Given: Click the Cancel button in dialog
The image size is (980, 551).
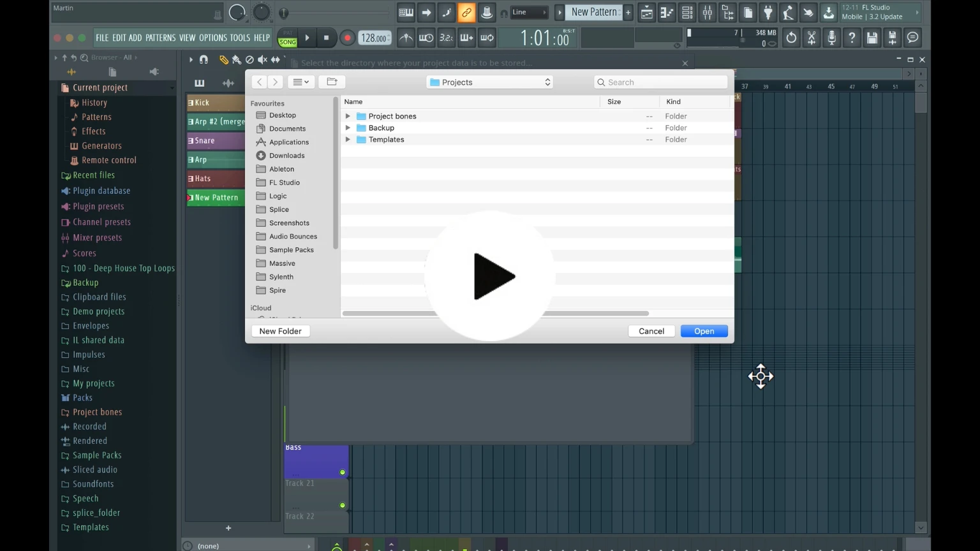Looking at the screenshot, I should pyautogui.click(x=651, y=331).
